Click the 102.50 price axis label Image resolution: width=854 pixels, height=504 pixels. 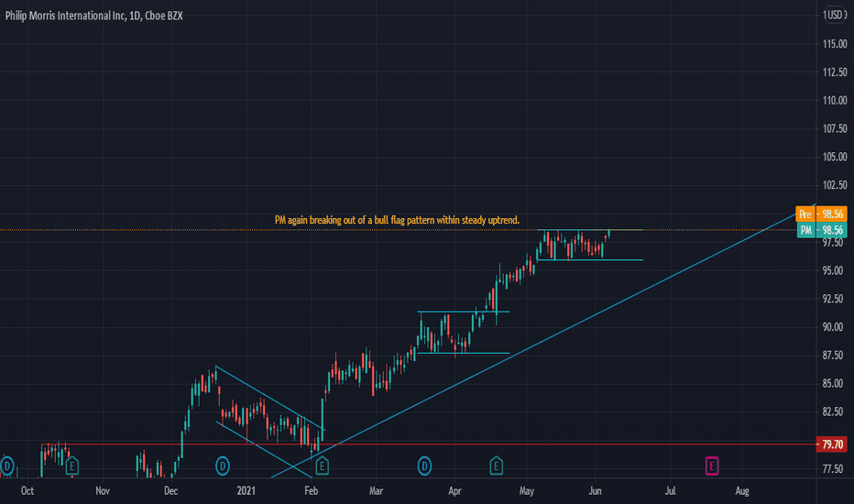pyautogui.click(x=835, y=185)
